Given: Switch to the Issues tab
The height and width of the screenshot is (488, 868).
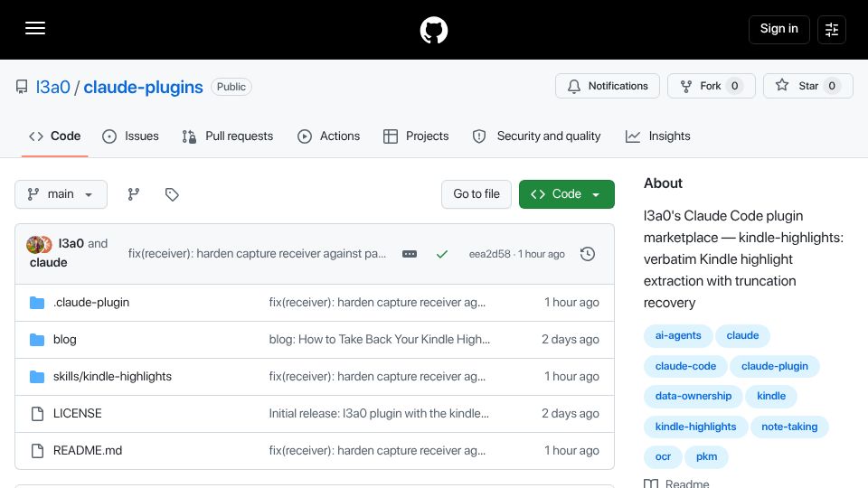Looking at the screenshot, I should pos(130,136).
